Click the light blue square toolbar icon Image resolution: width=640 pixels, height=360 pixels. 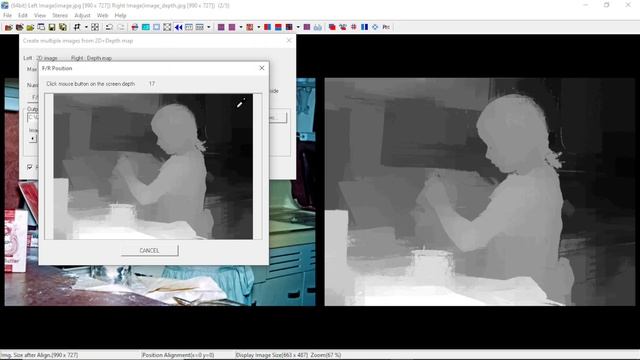pyautogui.click(x=156, y=27)
